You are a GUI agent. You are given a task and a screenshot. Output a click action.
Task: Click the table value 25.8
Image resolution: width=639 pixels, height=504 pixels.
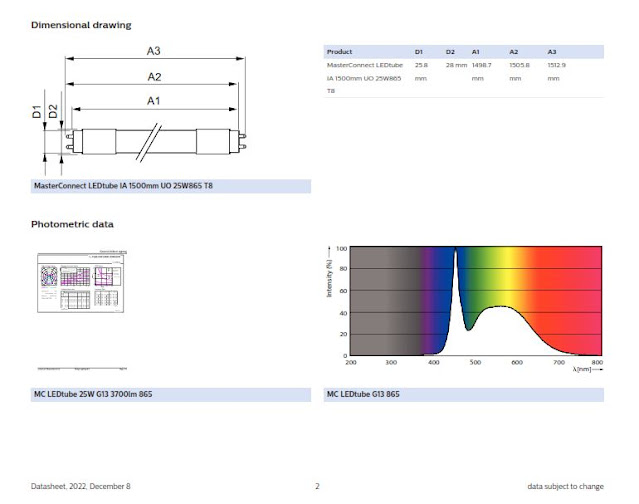tap(421, 65)
